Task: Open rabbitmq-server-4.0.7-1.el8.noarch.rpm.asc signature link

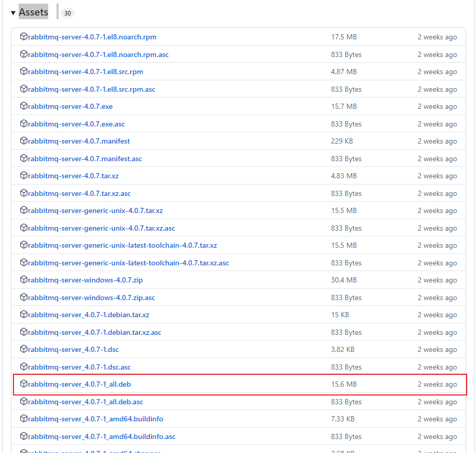Action: tap(99, 54)
